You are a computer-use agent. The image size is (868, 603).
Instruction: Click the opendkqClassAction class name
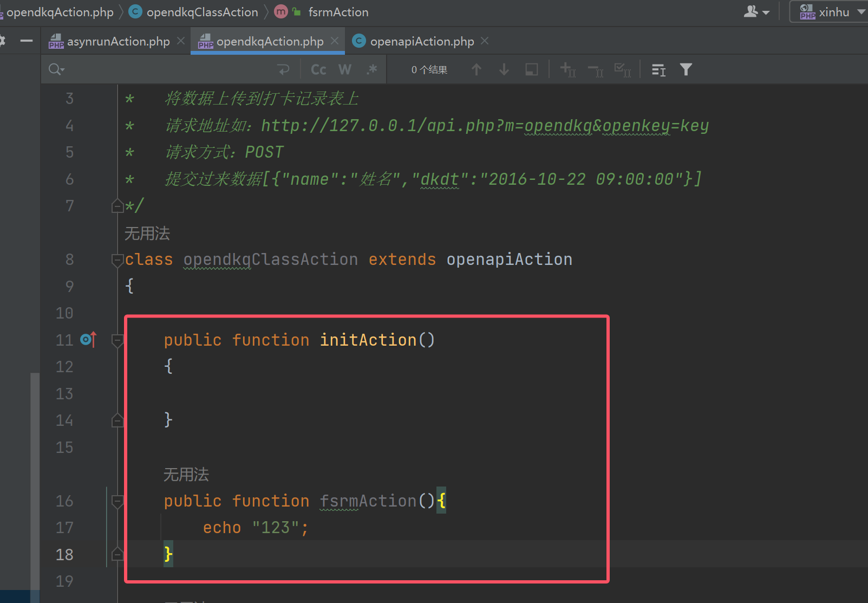click(x=270, y=260)
